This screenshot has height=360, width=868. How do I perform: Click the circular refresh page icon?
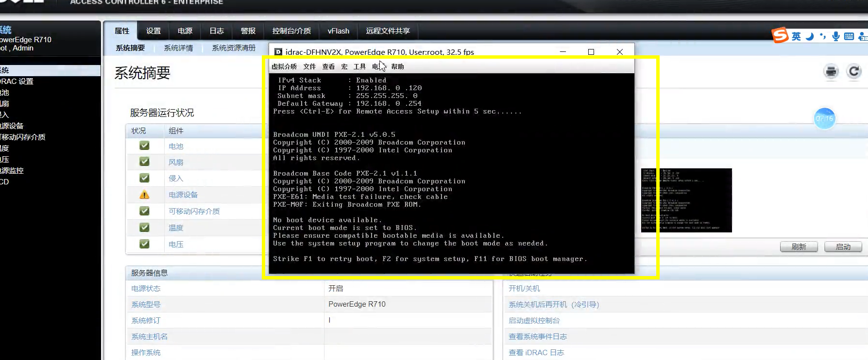854,72
